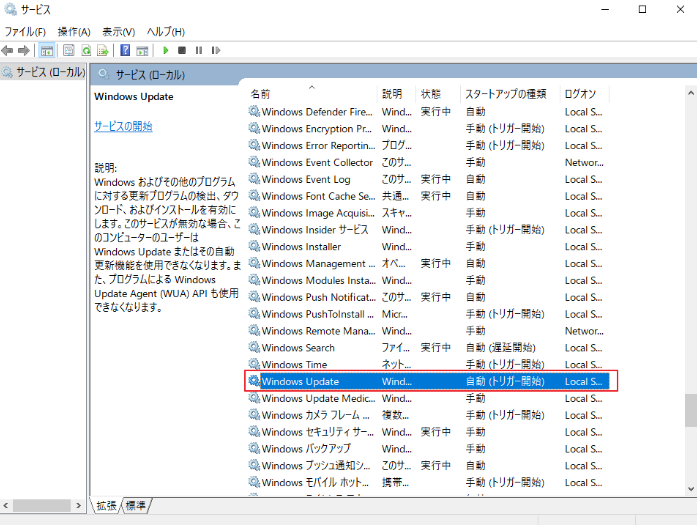Select the Windows Update Medic service
The height and width of the screenshot is (525, 697).
click(x=429, y=398)
